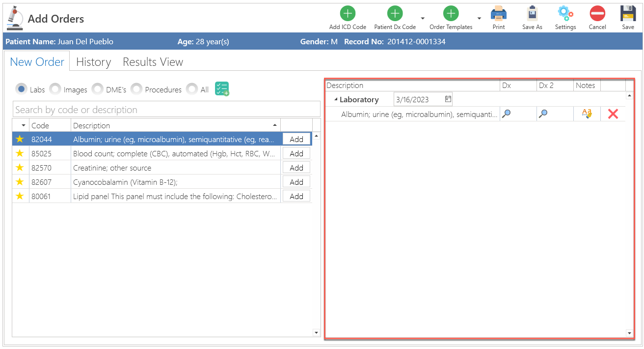Click the Print icon in the toolbar
The height and width of the screenshot is (349, 644).
pos(499,14)
